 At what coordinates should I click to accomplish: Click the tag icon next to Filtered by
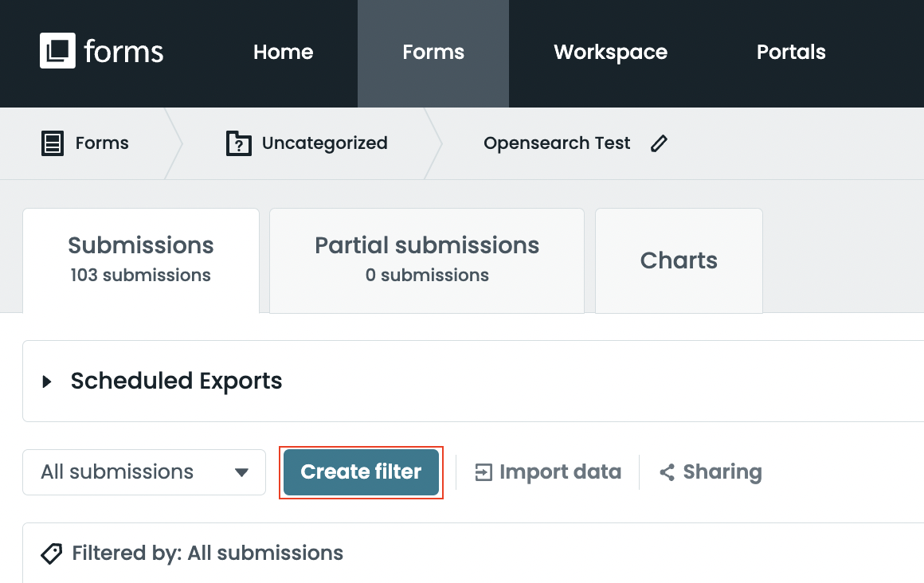pos(51,554)
